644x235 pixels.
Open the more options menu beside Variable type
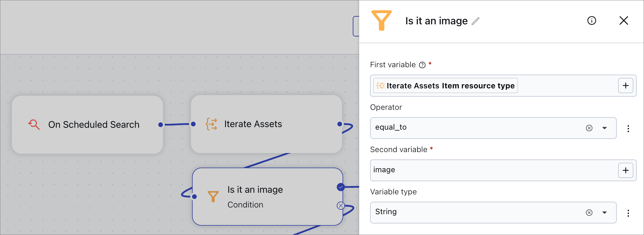(x=628, y=213)
